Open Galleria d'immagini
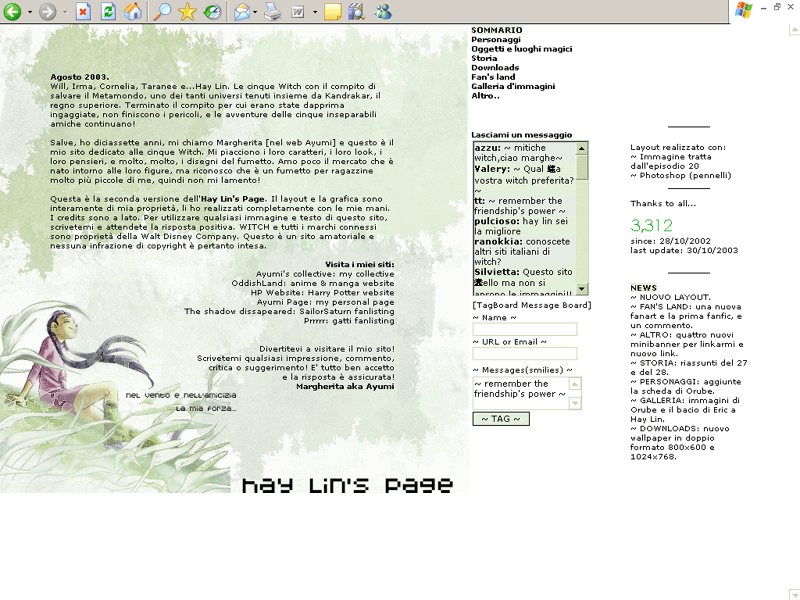This screenshot has width=800, height=600. 513,87
